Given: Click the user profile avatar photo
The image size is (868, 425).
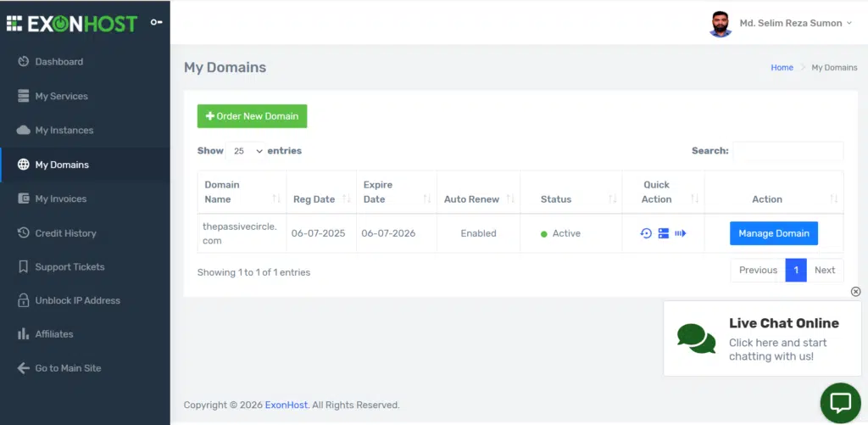Looking at the screenshot, I should [x=721, y=24].
